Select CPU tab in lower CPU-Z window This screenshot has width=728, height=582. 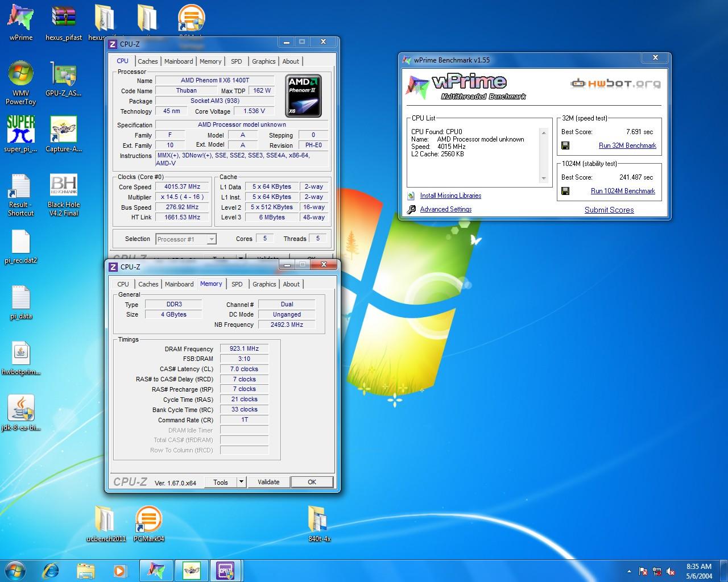[x=123, y=284]
